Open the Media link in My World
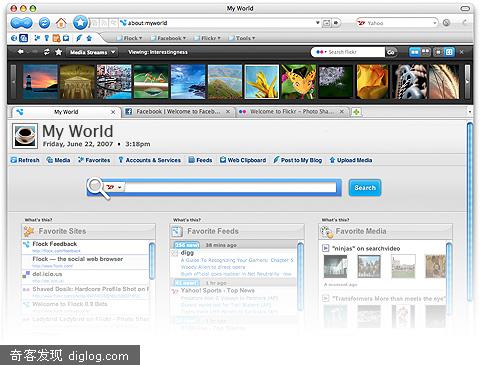The image size is (480, 365). pyautogui.click(x=58, y=160)
